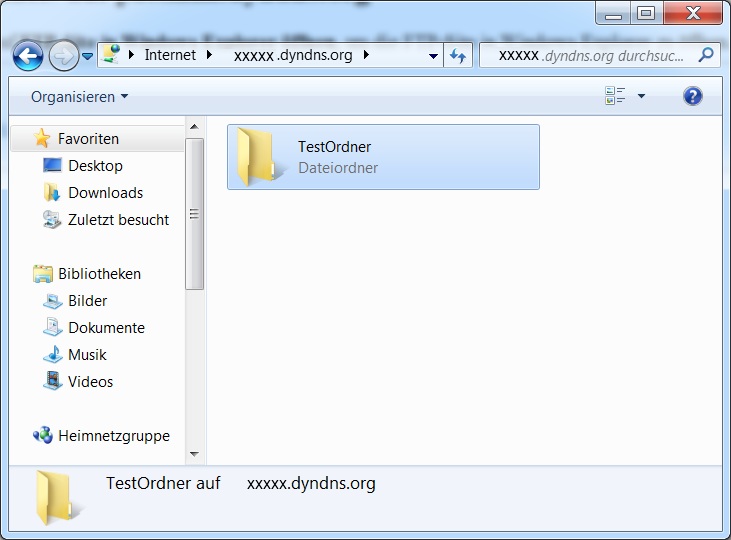
Task: Select Favoriten in the navigation pane
Action: click(x=87, y=139)
